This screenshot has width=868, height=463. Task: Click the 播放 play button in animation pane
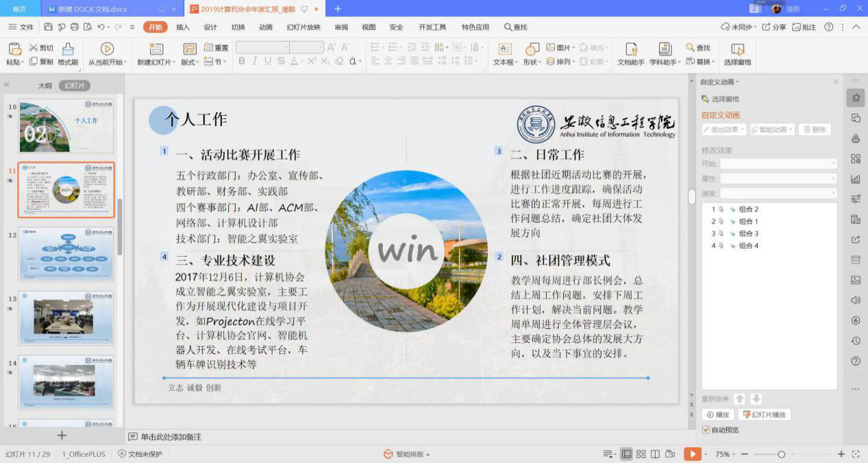pyautogui.click(x=718, y=414)
